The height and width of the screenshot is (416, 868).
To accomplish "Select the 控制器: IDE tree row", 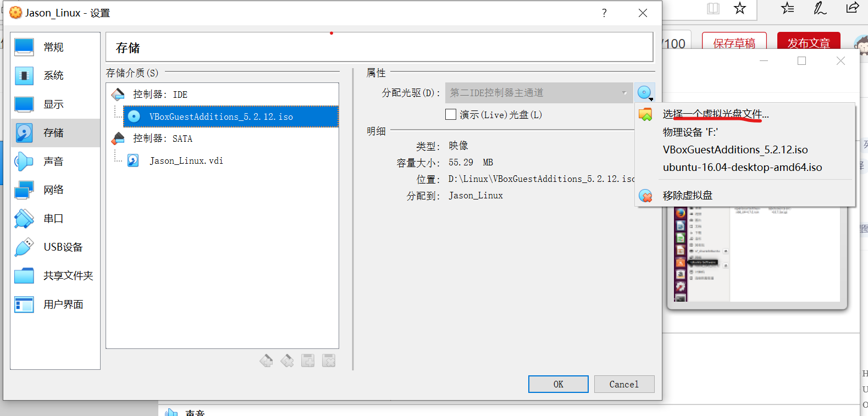I will click(160, 95).
